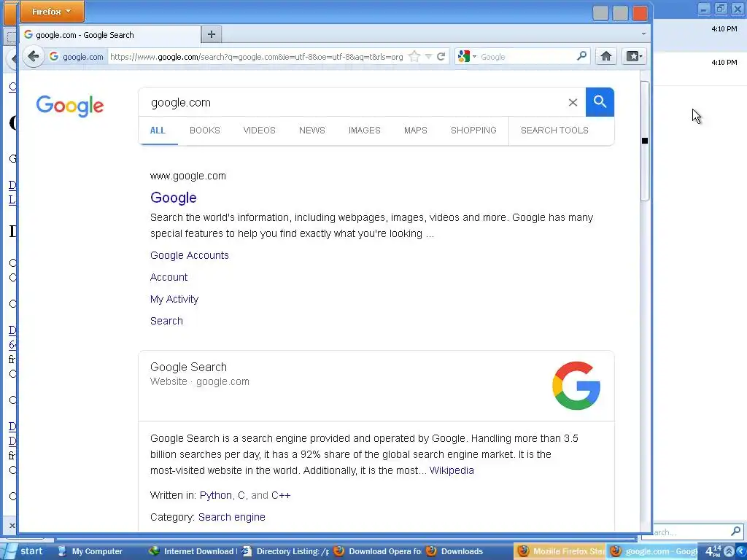Open the bookmarks menu button
747x560 pixels.
pyautogui.click(x=634, y=57)
